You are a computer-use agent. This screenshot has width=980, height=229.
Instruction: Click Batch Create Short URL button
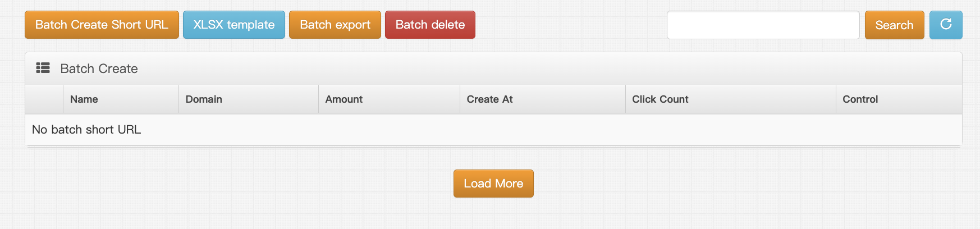click(x=102, y=25)
